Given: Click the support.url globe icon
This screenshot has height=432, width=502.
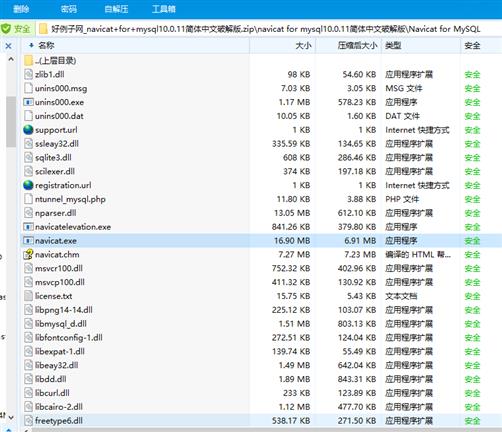Looking at the screenshot, I should click(28, 130).
